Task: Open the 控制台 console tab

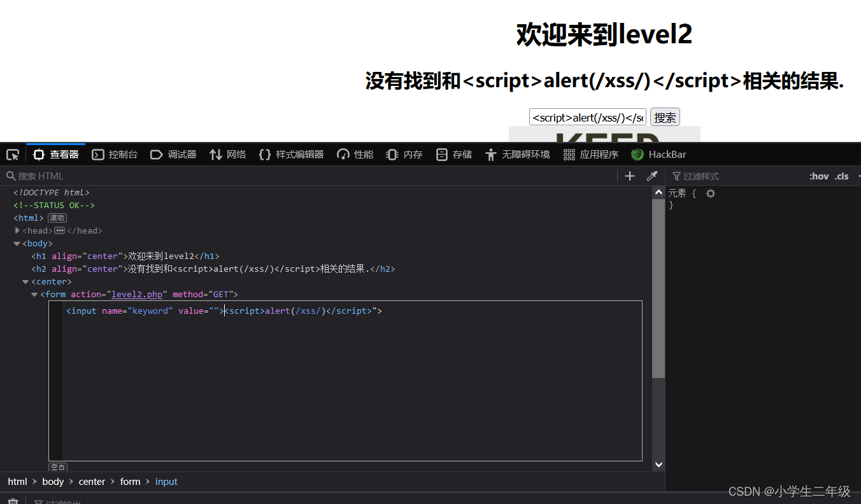Action: point(115,155)
